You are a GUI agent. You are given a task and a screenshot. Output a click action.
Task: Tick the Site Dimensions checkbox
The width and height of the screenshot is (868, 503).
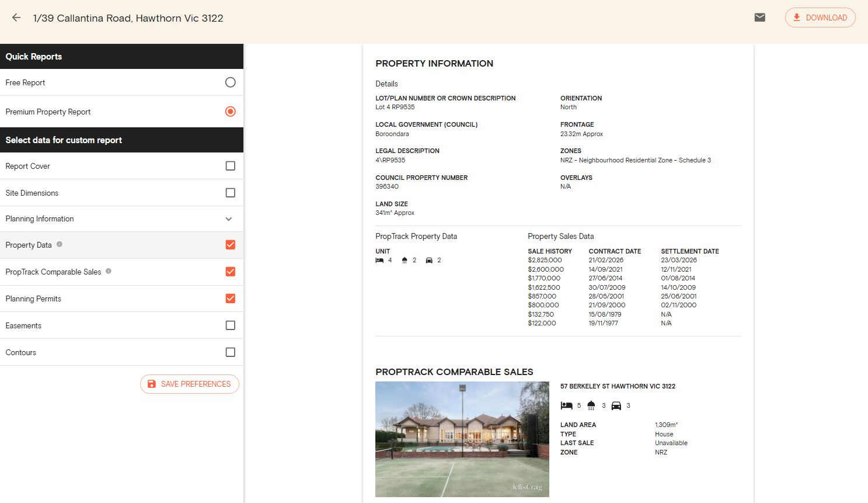231,193
